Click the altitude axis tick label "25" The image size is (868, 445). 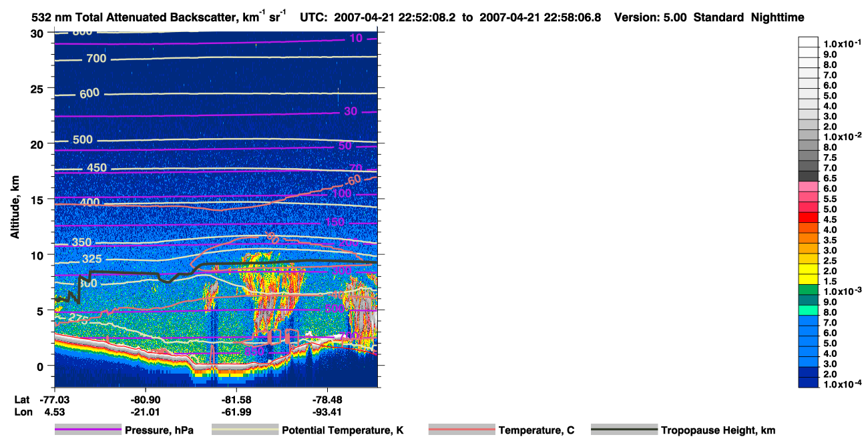coord(39,89)
